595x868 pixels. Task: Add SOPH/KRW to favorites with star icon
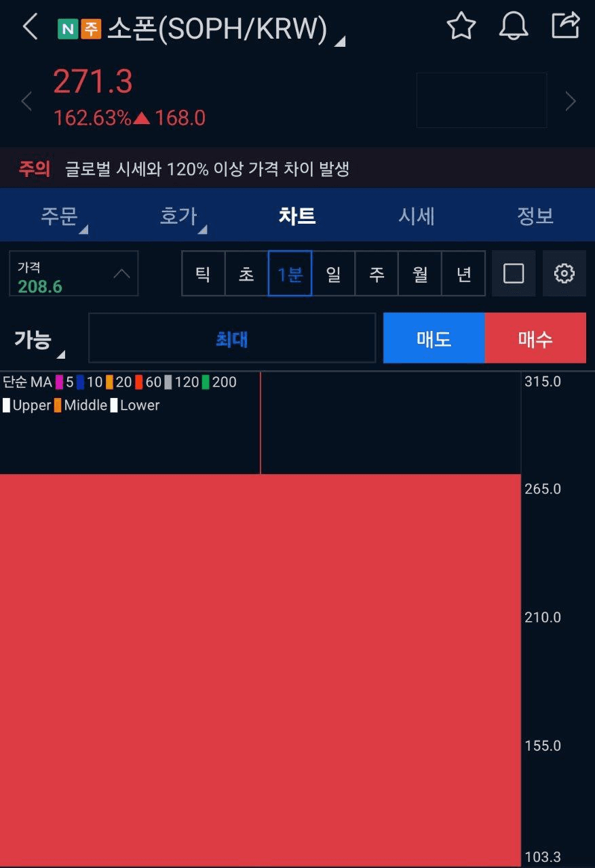tap(461, 26)
